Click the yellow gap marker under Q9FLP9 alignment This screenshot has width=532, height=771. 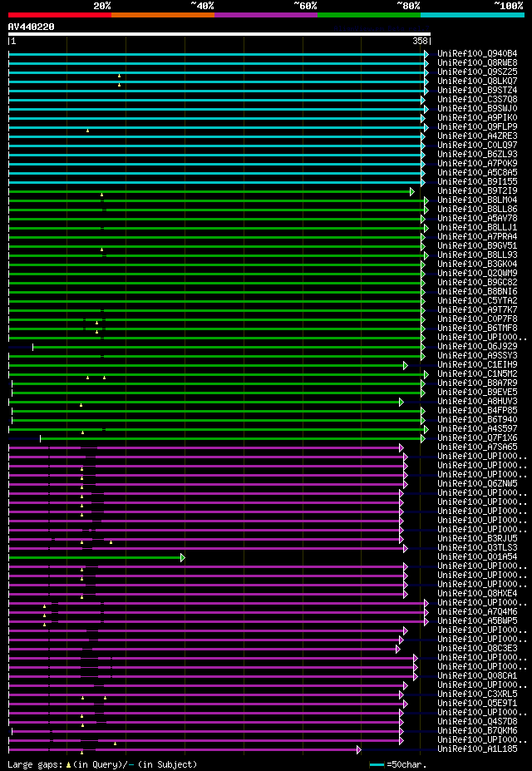87,131
